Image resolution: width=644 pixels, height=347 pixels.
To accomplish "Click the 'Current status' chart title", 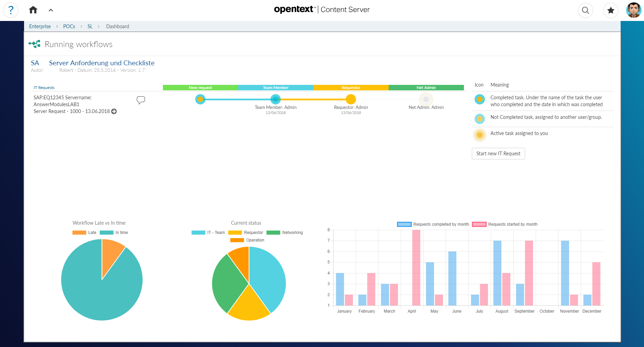I will [246, 223].
